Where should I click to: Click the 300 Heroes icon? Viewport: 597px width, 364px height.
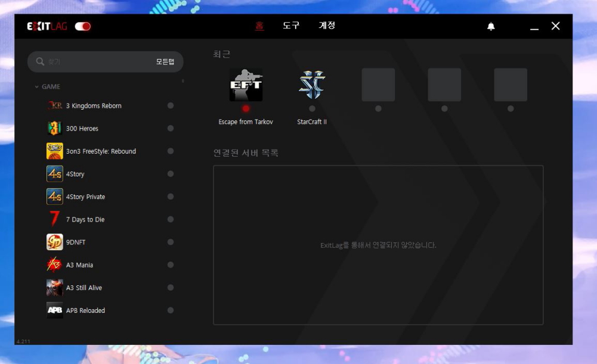pos(54,128)
